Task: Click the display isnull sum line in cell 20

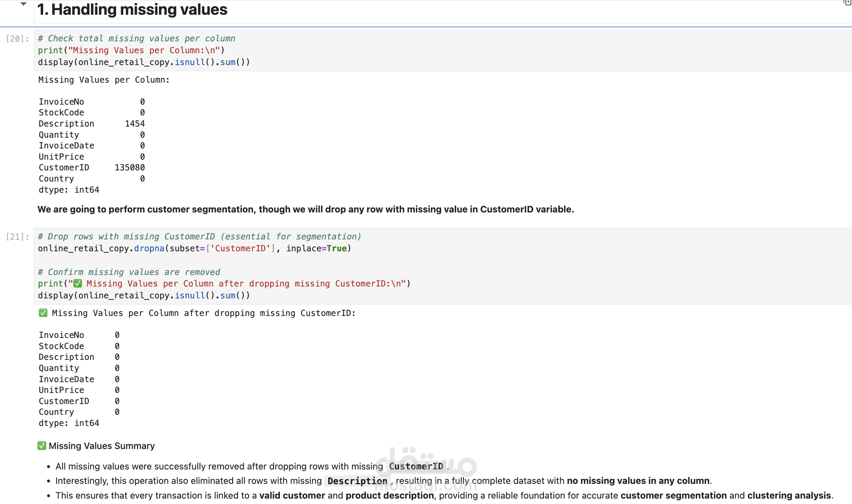Action: (x=144, y=62)
